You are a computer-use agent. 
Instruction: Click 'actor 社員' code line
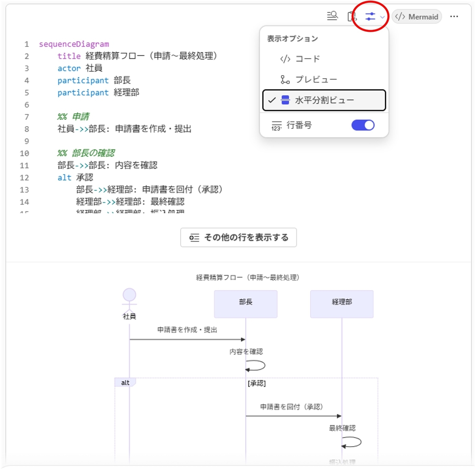pos(80,68)
